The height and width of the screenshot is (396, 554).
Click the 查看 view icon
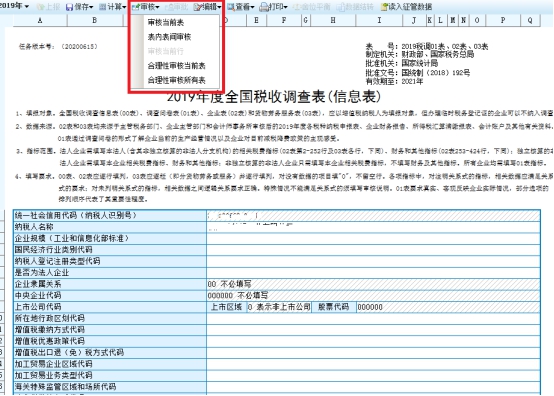pos(231,7)
